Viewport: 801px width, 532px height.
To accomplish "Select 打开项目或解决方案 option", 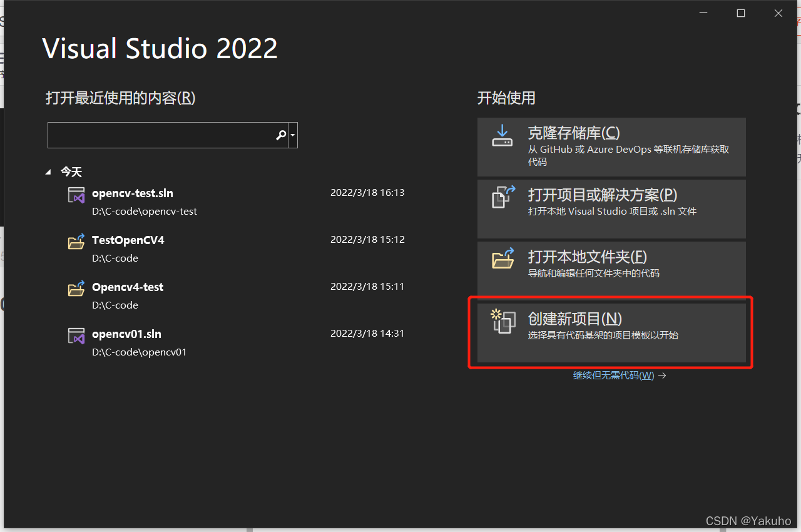I will coord(611,208).
